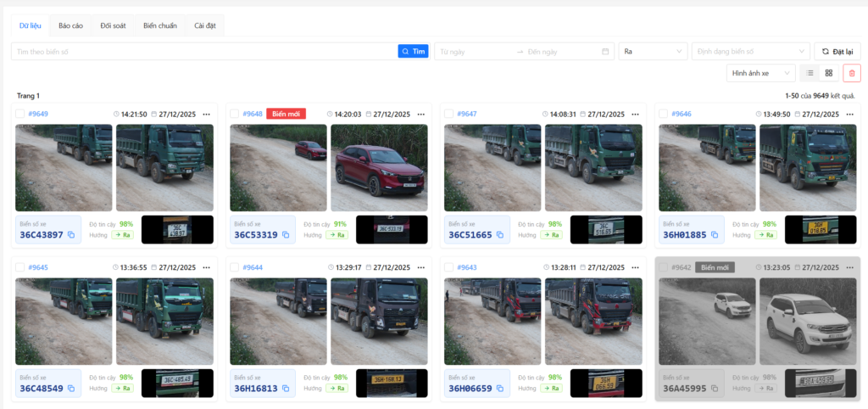
Task: Copy plate number 36C53319
Action: click(286, 235)
